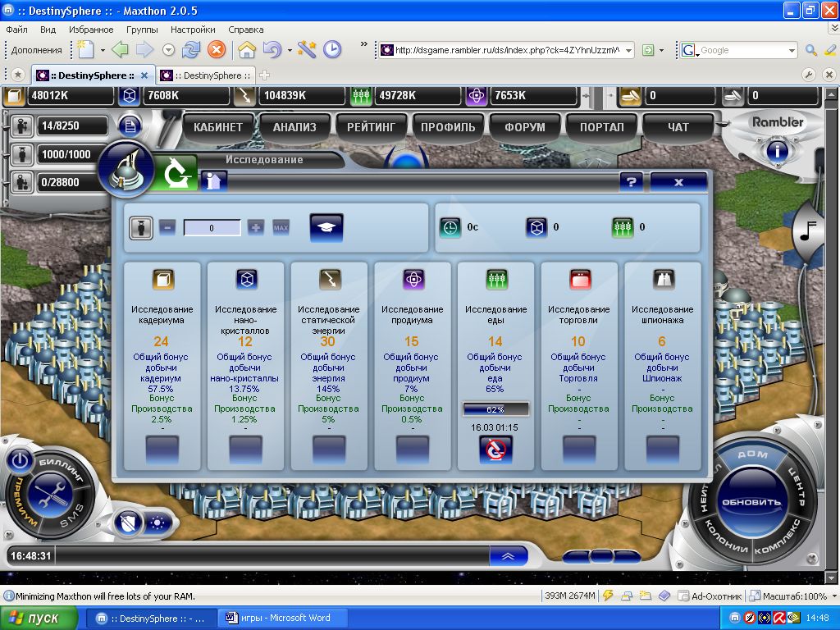Select the espionage research icon

tap(663, 280)
